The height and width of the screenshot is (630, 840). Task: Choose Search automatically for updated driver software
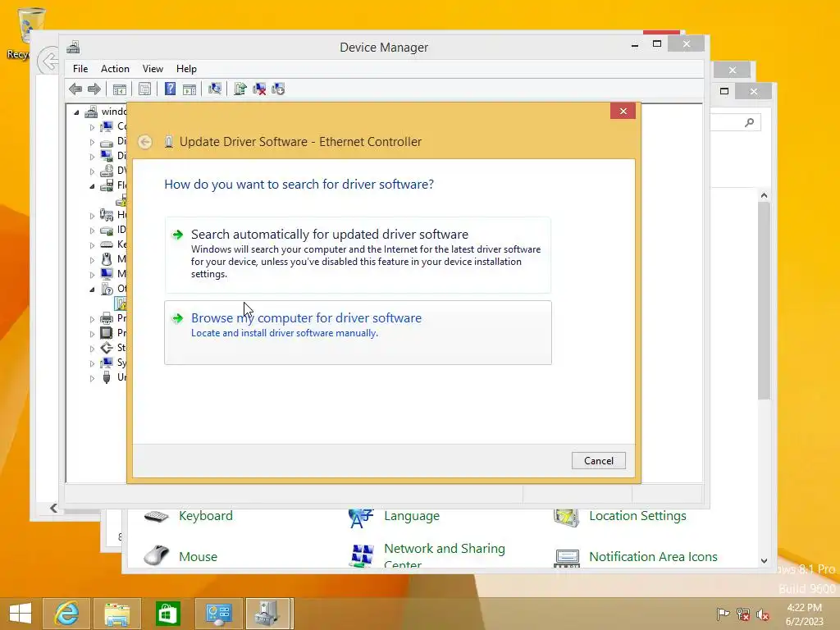358,255
